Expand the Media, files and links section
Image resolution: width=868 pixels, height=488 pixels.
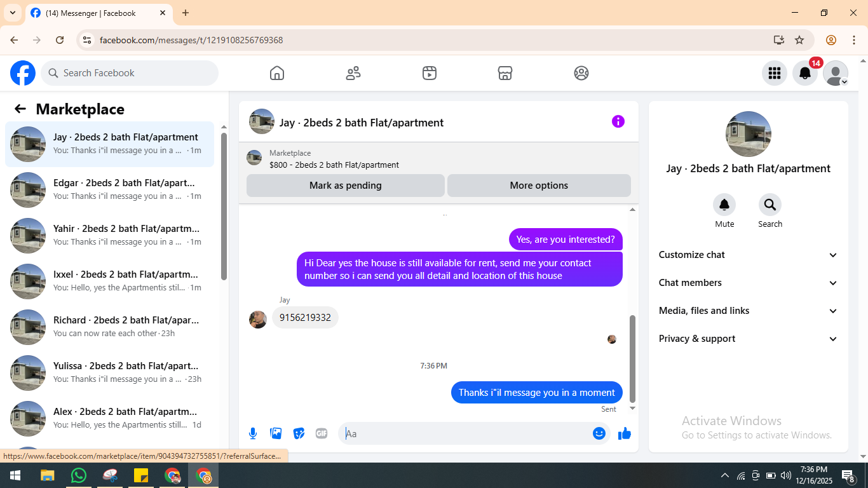tap(749, 311)
